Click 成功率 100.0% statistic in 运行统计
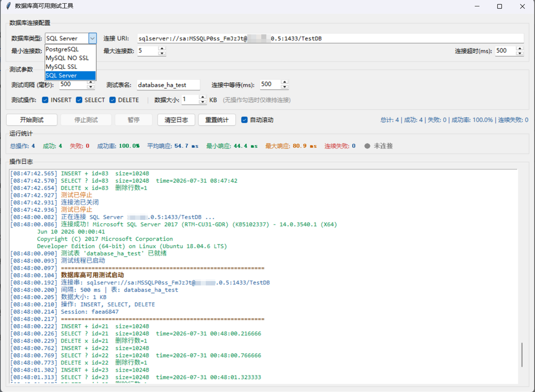 point(118,146)
